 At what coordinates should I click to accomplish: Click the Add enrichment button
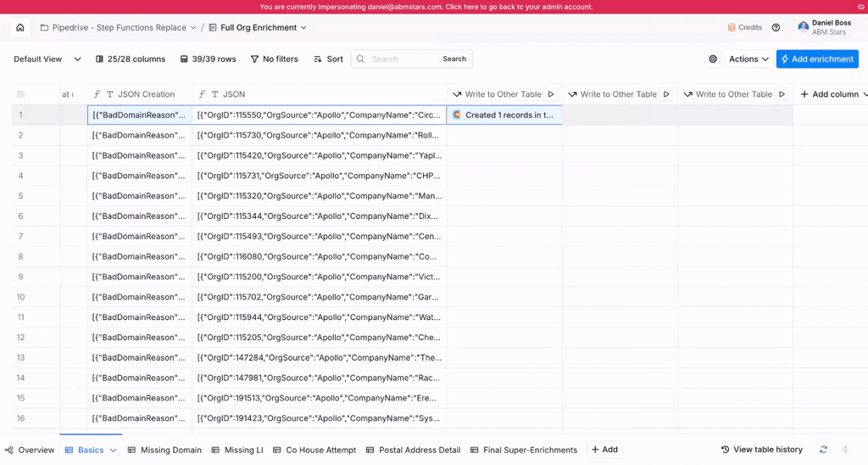tap(817, 59)
